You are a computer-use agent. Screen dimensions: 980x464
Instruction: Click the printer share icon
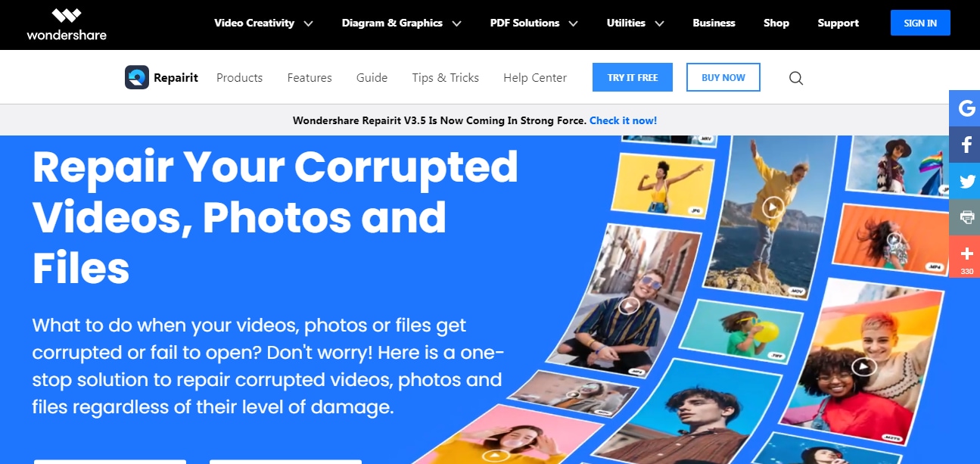coord(966,217)
